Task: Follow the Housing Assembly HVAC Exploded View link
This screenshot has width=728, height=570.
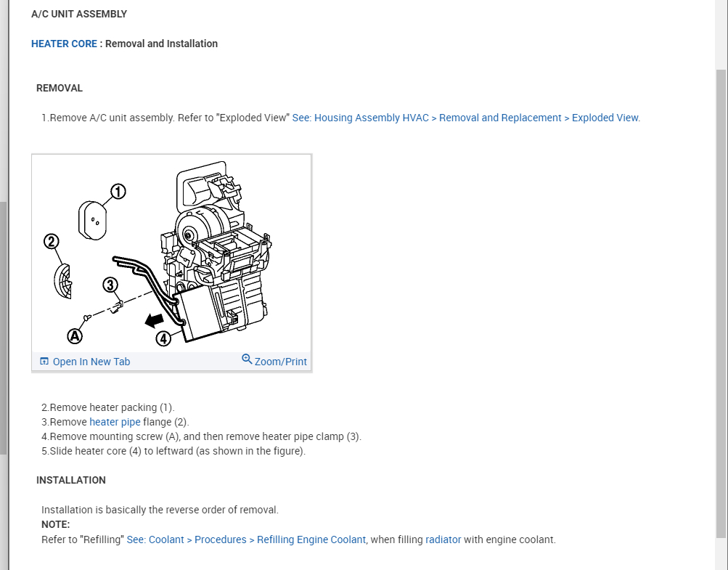Action: 466,118
